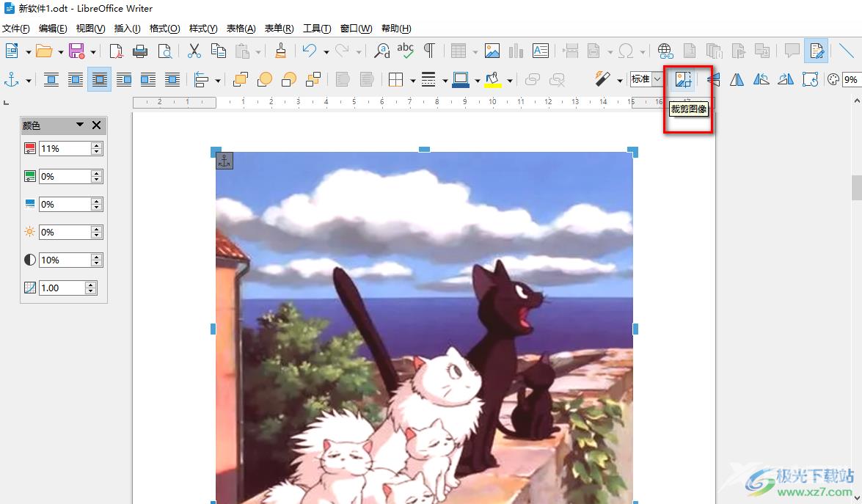The width and height of the screenshot is (862, 504).
Task: Flip the image vertically
Action: pos(714,80)
